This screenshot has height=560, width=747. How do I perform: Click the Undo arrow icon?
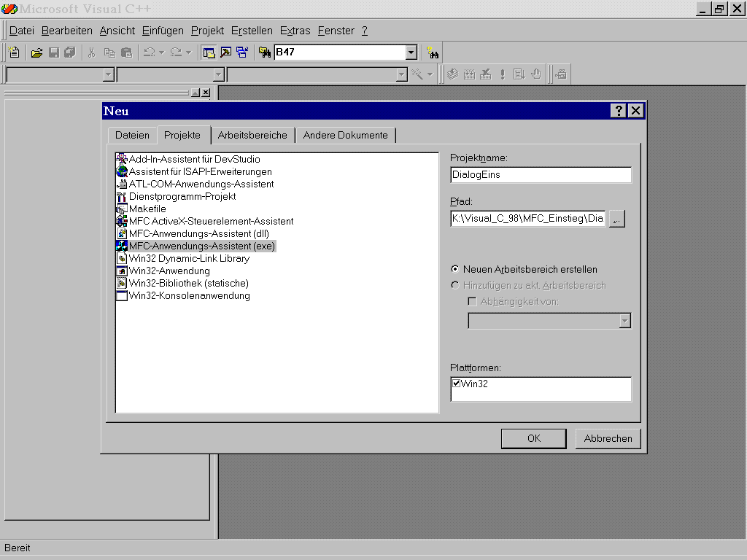coord(150,52)
